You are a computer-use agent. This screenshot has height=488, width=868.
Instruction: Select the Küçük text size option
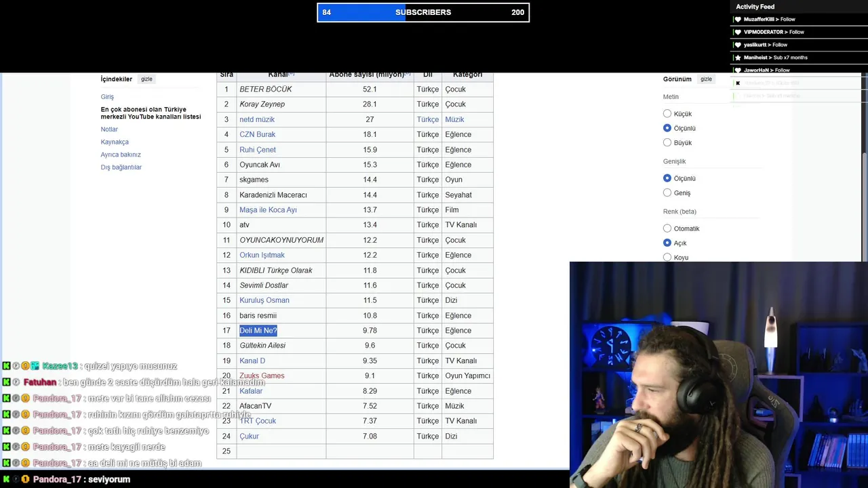667,114
